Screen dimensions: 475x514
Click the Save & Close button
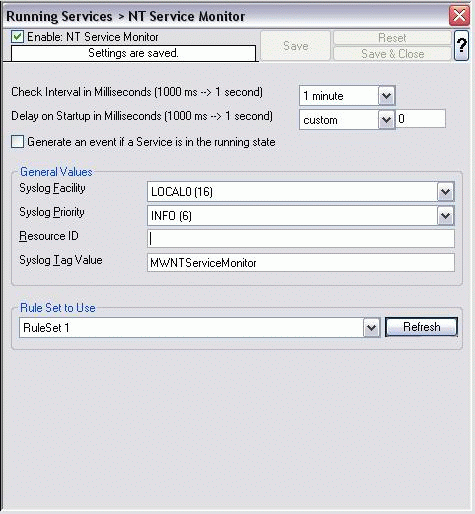coord(392,54)
